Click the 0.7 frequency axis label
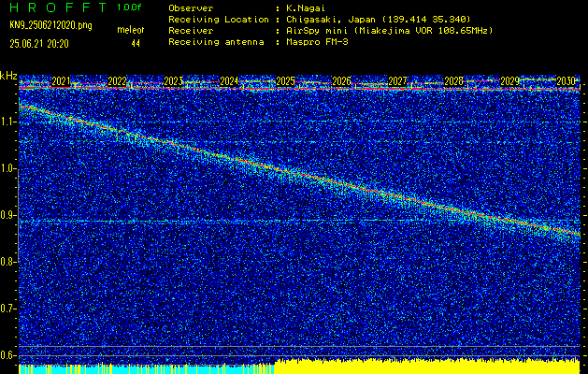This screenshot has height=374, width=588. click(8, 309)
